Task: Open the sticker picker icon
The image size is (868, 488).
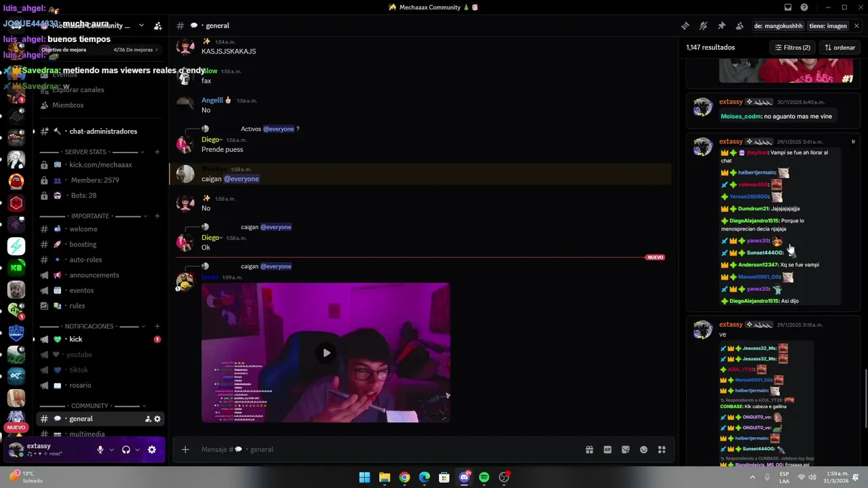Action: click(625, 449)
